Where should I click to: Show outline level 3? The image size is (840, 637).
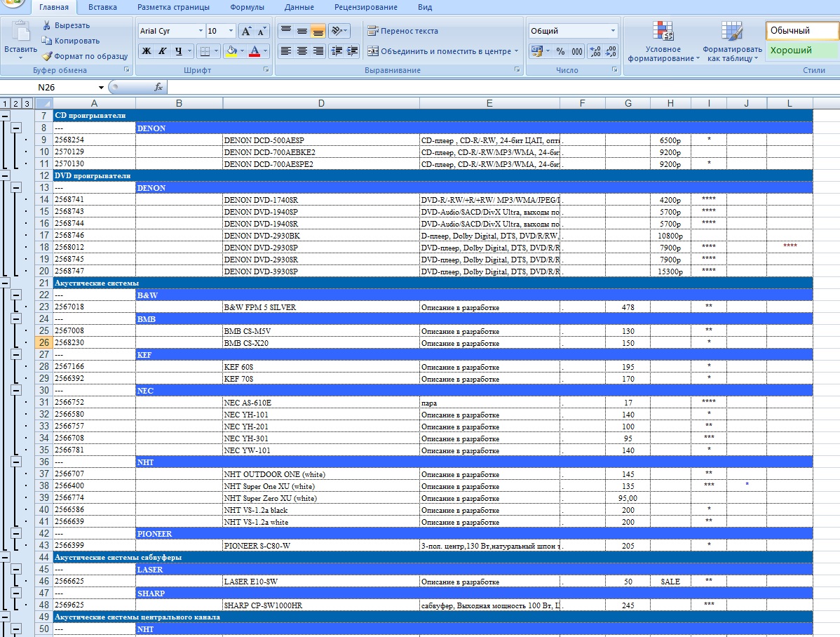click(x=27, y=104)
